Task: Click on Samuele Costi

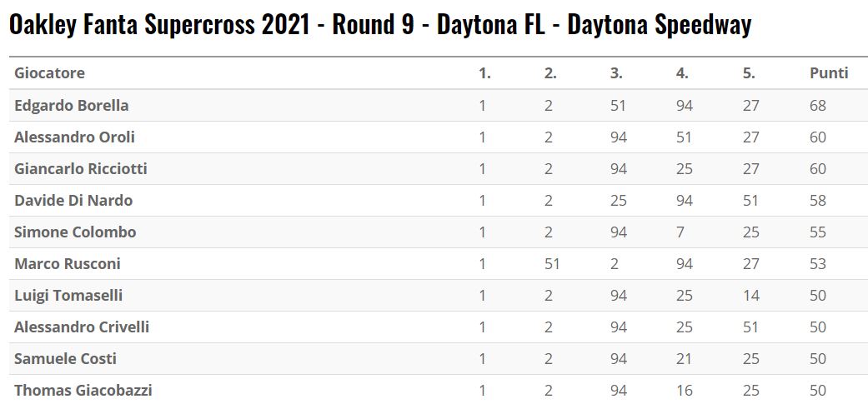Action: 65,359
